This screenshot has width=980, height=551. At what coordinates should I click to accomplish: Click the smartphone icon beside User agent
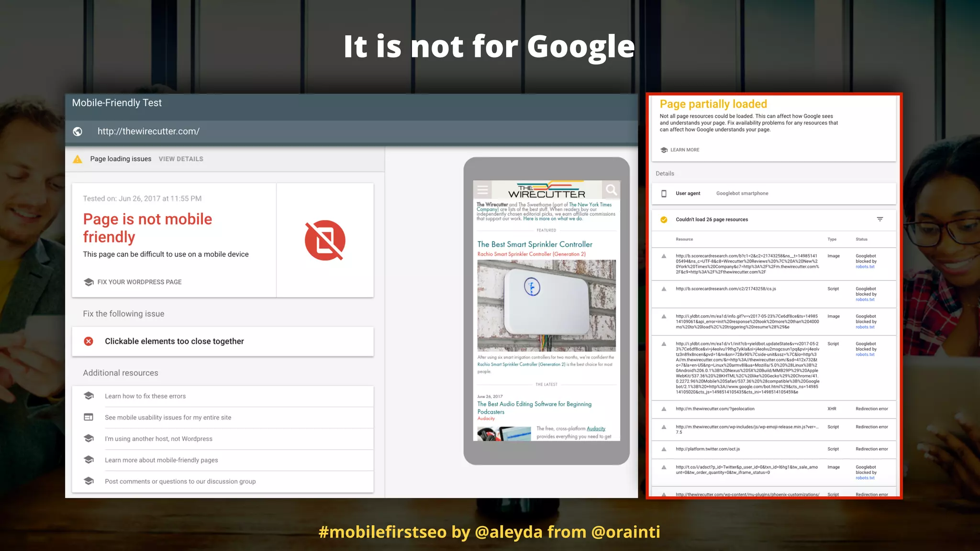(x=664, y=193)
